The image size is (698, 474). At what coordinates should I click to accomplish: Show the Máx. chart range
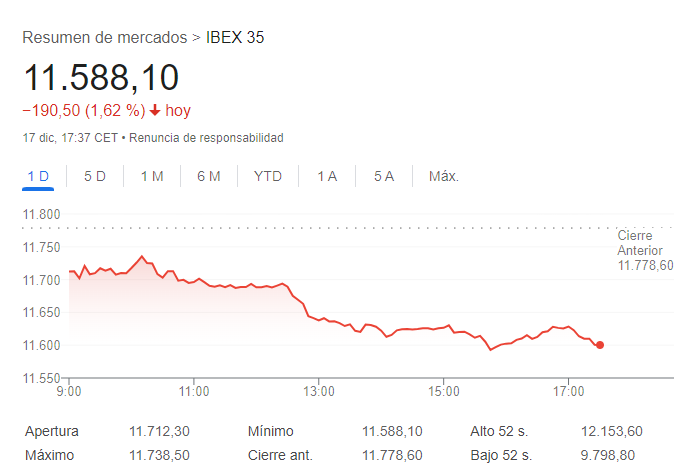(444, 176)
